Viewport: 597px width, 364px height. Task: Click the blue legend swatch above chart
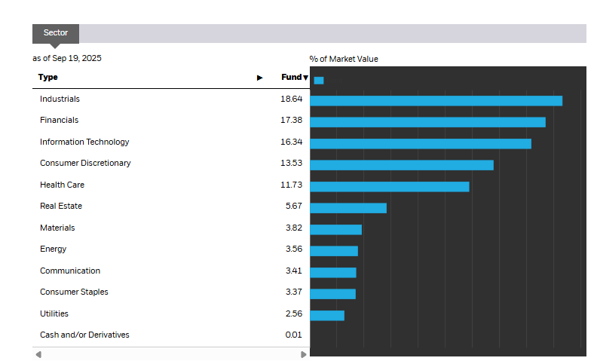point(319,81)
